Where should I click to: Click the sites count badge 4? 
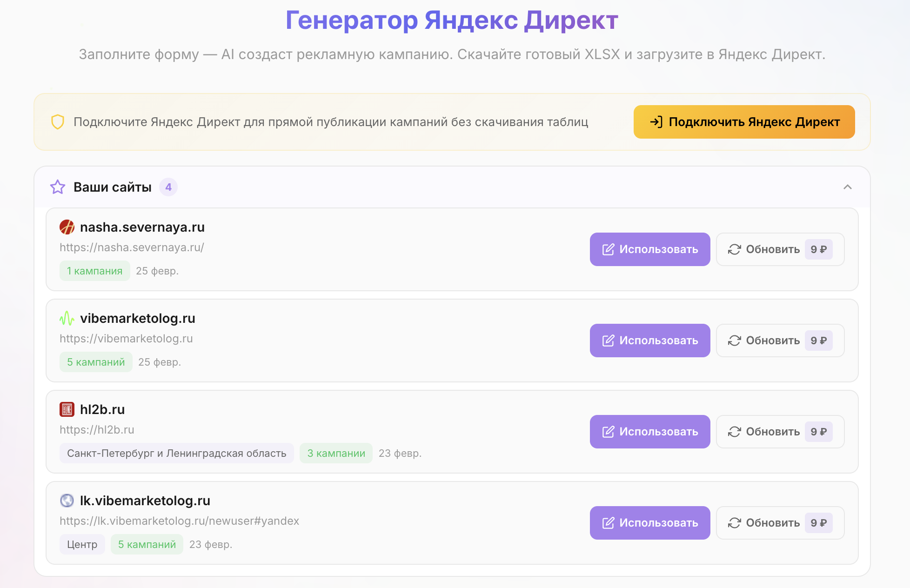click(x=168, y=187)
